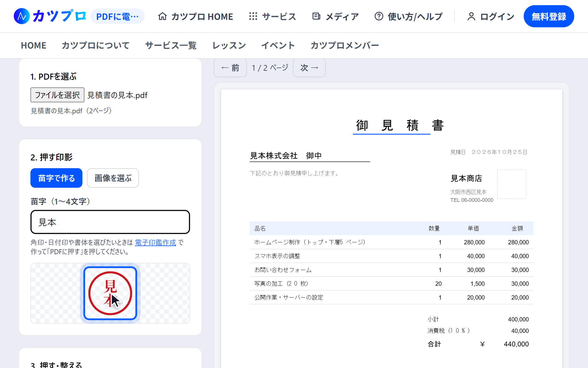Viewport: 588px width, 368px height.
Task: Click the 1 / 2 ページ indicator
Action: pos(270,68)
